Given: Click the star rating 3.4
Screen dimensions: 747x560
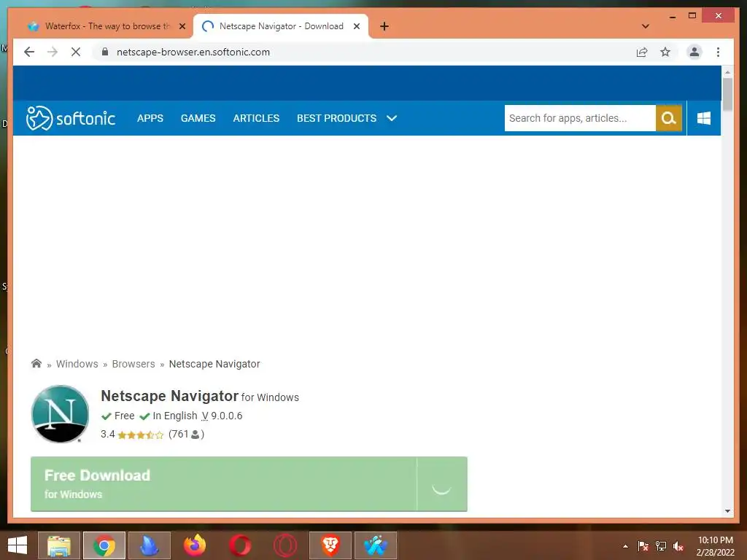Looking at the screenshot, I should click(x=132, y=435).
